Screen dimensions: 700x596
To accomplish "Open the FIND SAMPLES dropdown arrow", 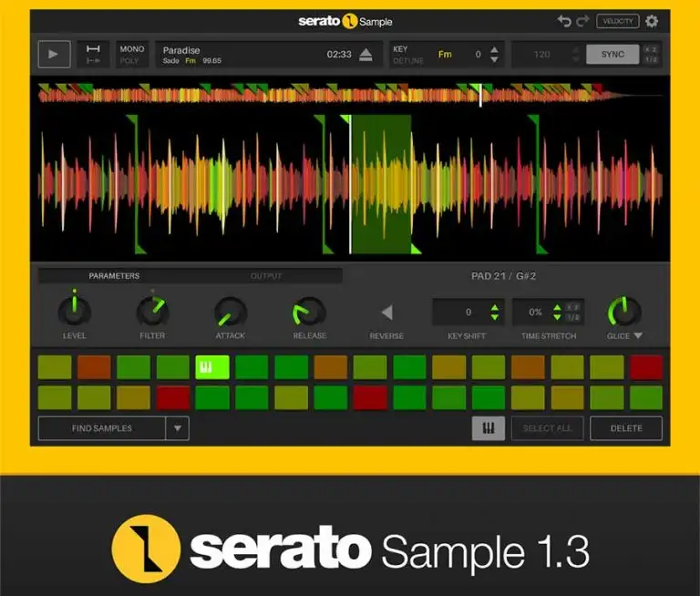I will click(x=177, y=428).
